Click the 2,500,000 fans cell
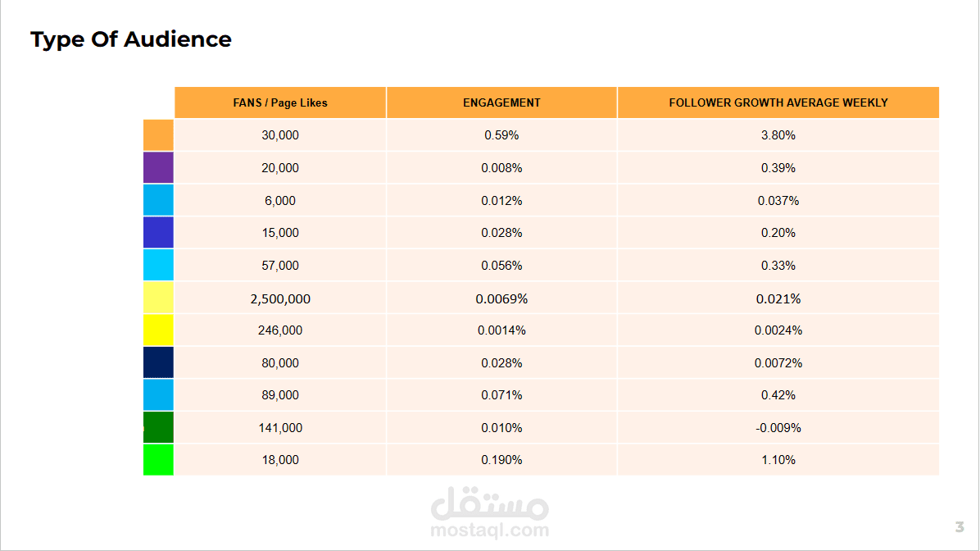The width and height of the screenshot is (980, 551). point(280,298)
